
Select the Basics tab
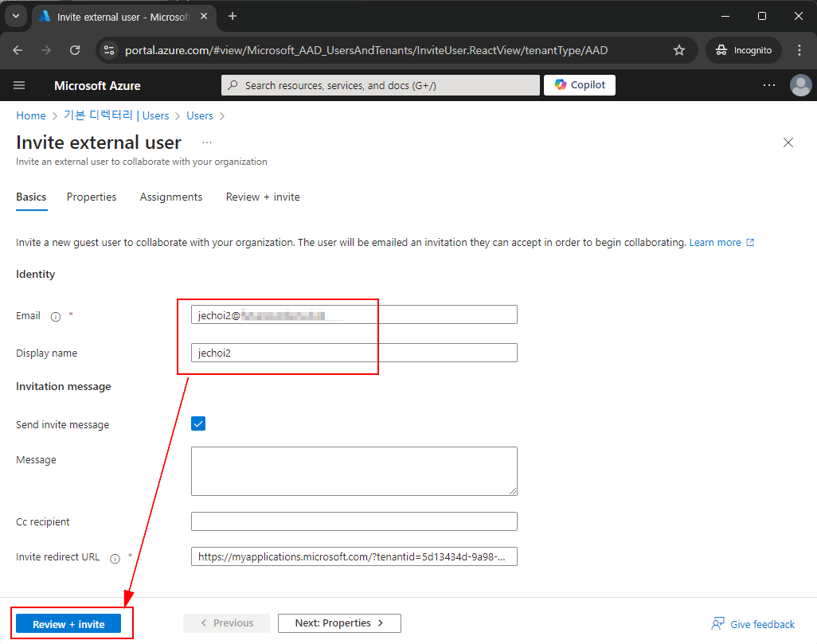(31, 197)
